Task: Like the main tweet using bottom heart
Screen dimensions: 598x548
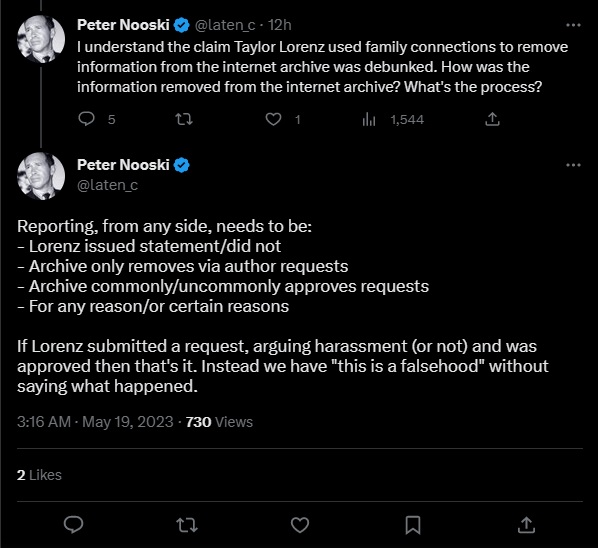Action: click(x=300, y=525)
